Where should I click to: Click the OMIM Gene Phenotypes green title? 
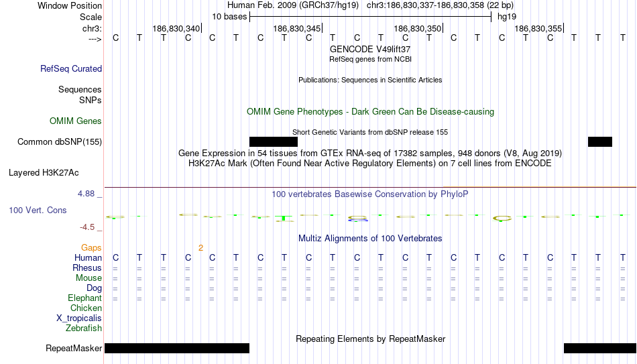coord(370,112)
